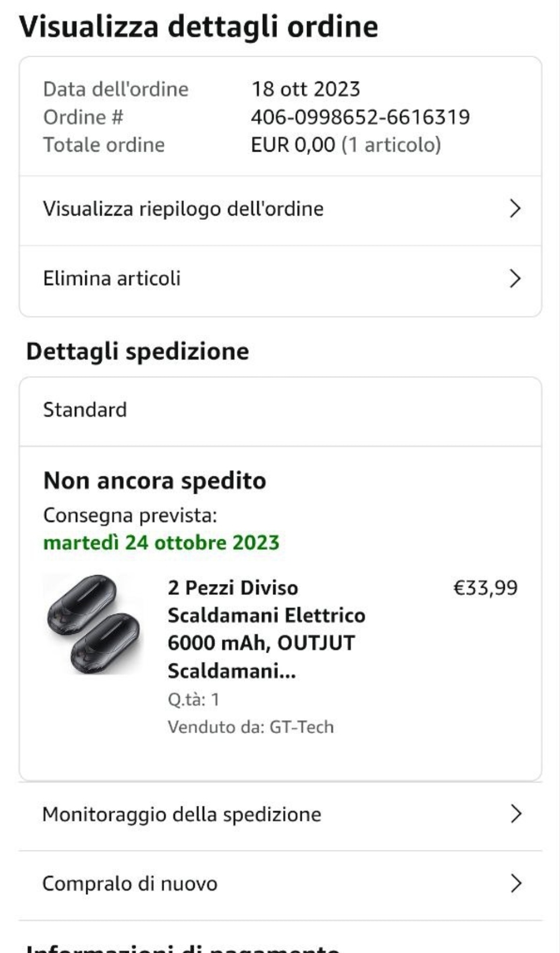Tap the Visualizza dettagli ordine page title
560x953 pixels.
point(198,27)
